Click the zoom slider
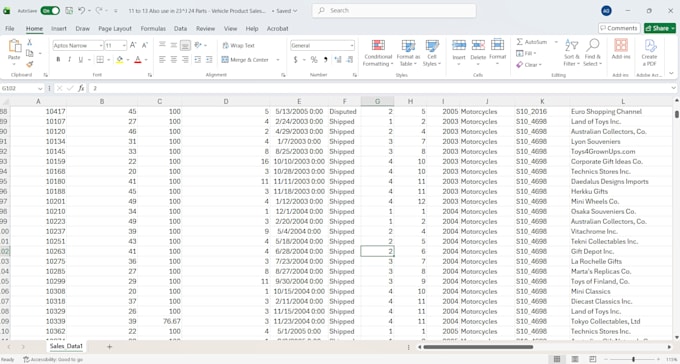The width and height of the screenshot is (680, 364). tap(634, 359)
